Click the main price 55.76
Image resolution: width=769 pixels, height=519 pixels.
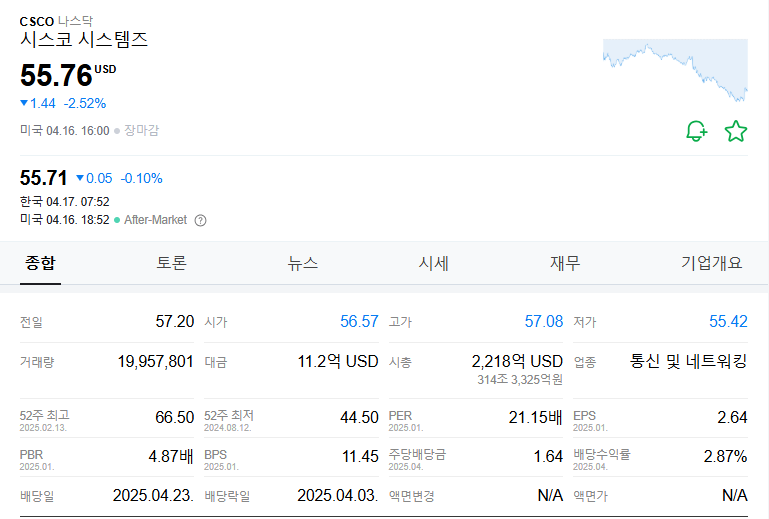[56, 75]
